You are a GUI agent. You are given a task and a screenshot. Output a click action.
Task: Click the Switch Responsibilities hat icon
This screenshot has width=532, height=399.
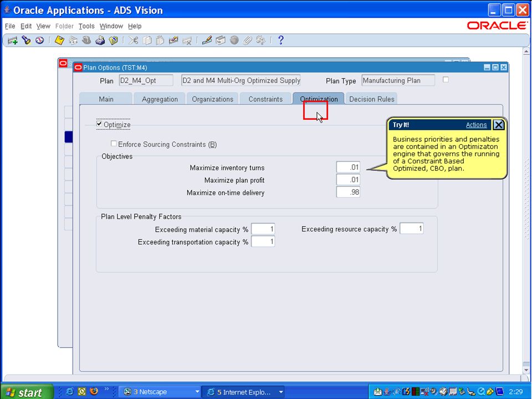click(86, 40)
